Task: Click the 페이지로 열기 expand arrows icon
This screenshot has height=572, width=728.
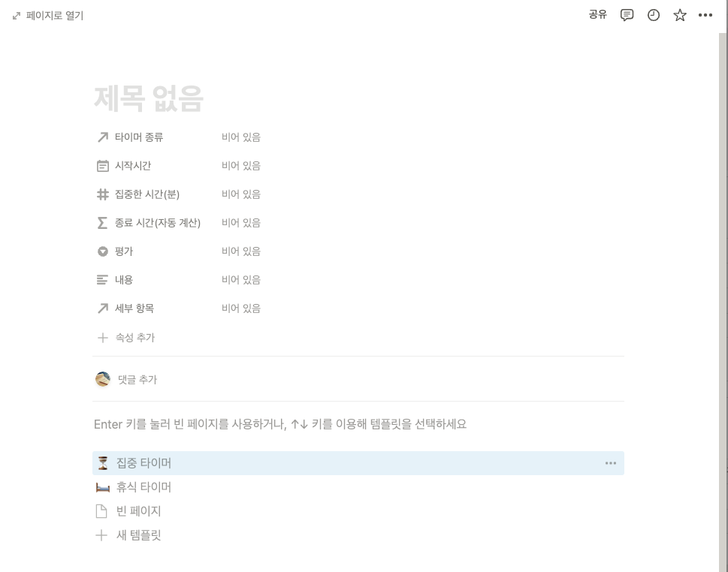Action: 17,16
